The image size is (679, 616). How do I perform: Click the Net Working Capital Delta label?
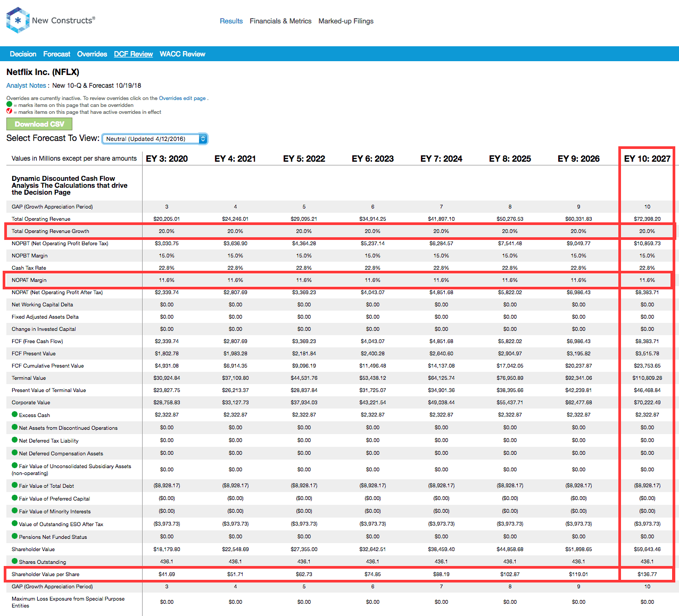43,305
